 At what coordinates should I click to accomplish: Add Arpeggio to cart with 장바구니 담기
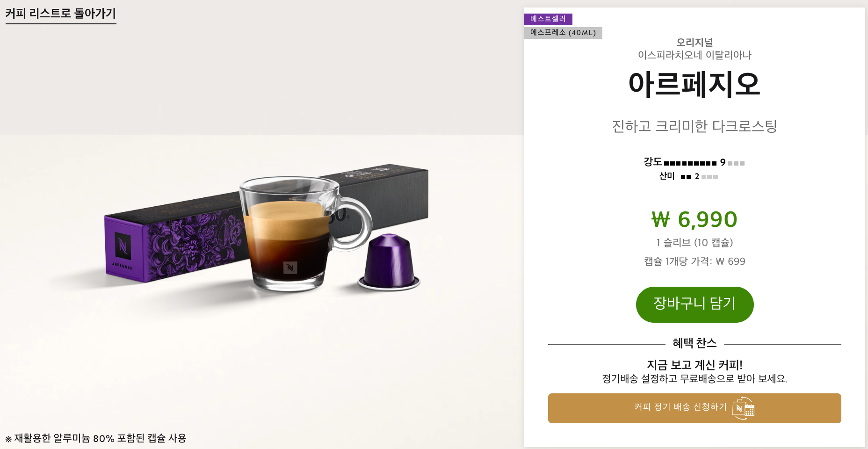[x=694, y=304]
